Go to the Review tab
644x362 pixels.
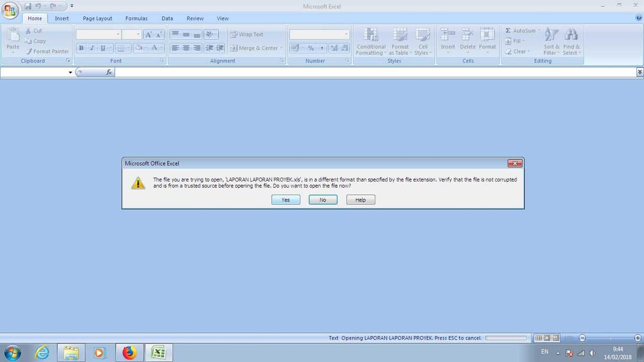pyautogui.click(x=195, y=19)
